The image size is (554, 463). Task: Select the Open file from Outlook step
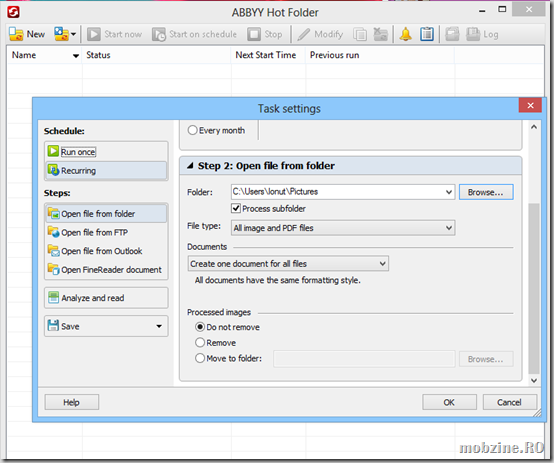click(x=106, y=251)
